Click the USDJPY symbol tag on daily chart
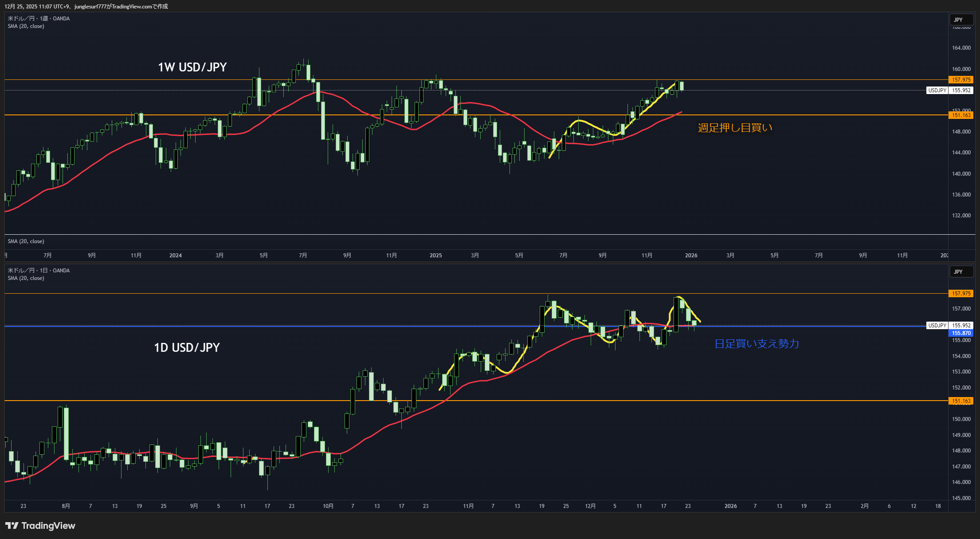Screen dimensions: 980x539 coord(937,326)
